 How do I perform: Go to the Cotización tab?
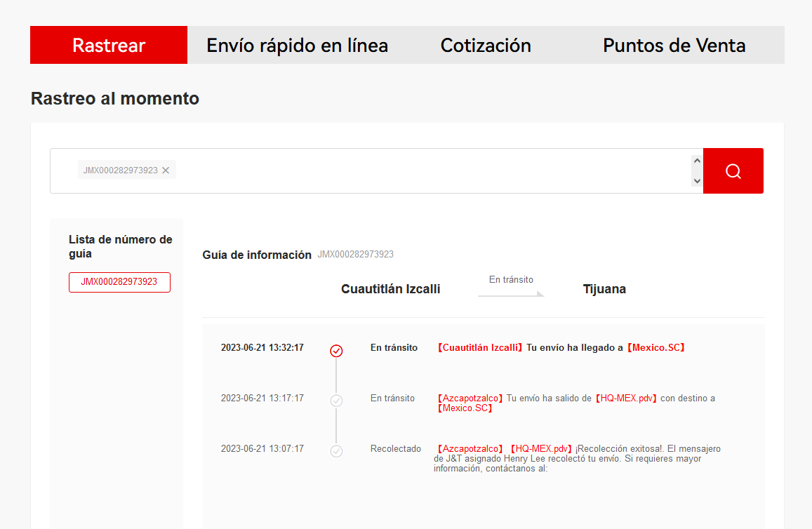(x=486, y=46)
